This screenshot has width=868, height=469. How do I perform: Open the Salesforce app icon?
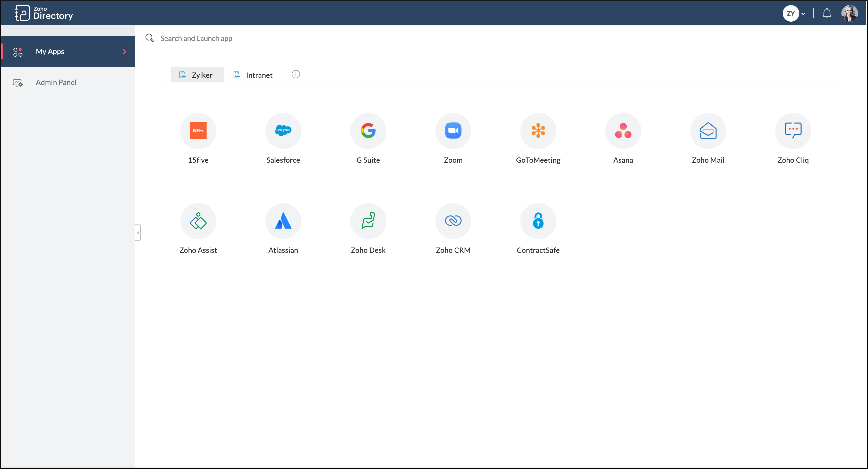(283, 131)
